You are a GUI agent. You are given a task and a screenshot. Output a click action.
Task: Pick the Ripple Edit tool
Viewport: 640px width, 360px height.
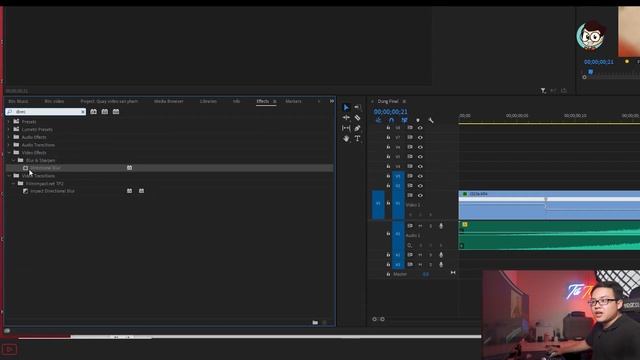pyautogui.click(x=346, y=118)
